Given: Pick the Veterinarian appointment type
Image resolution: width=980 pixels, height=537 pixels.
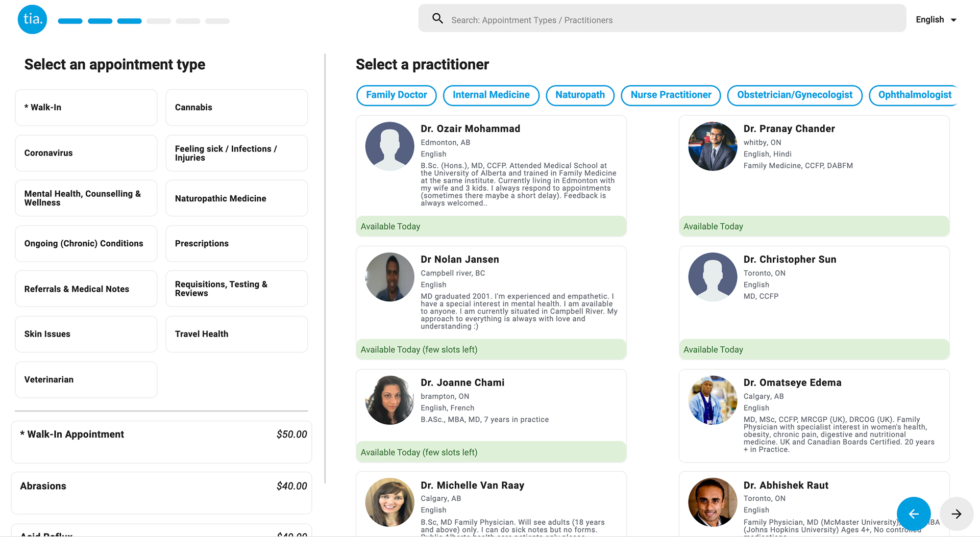Looking at the screenshot, I should (x=86, y=379).
